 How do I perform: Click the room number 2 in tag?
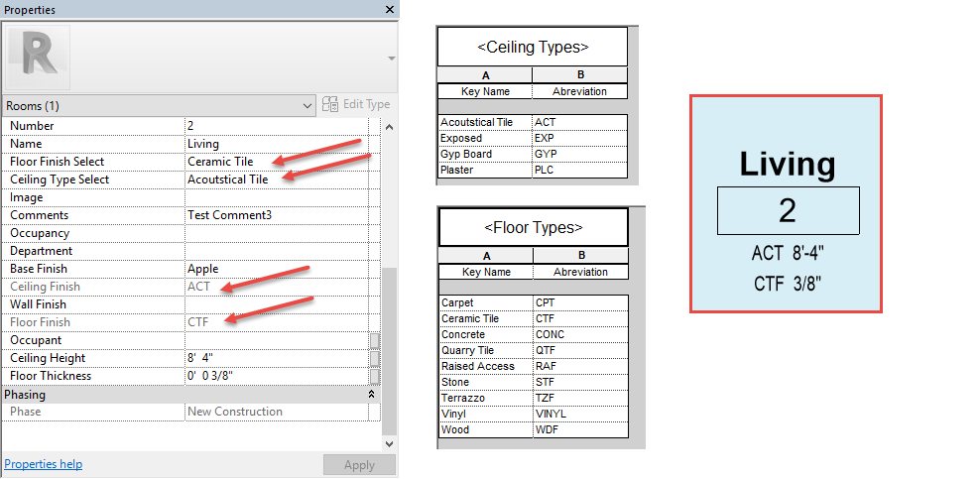click(788, 211)
